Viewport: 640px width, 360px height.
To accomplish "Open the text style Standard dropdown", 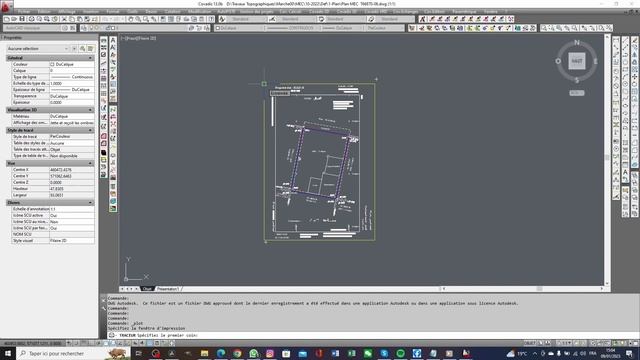I will pos(247,19).
